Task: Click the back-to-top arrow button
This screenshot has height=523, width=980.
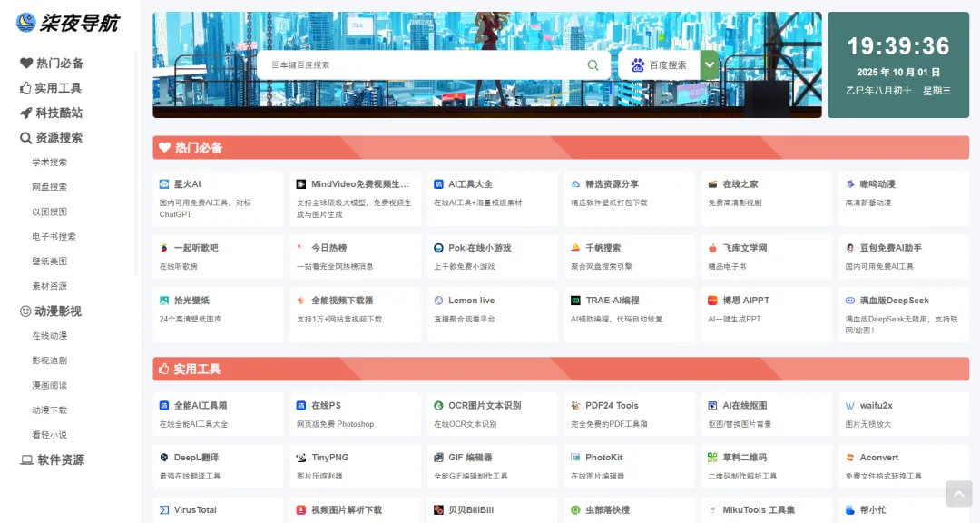Action: click(959, 494)
